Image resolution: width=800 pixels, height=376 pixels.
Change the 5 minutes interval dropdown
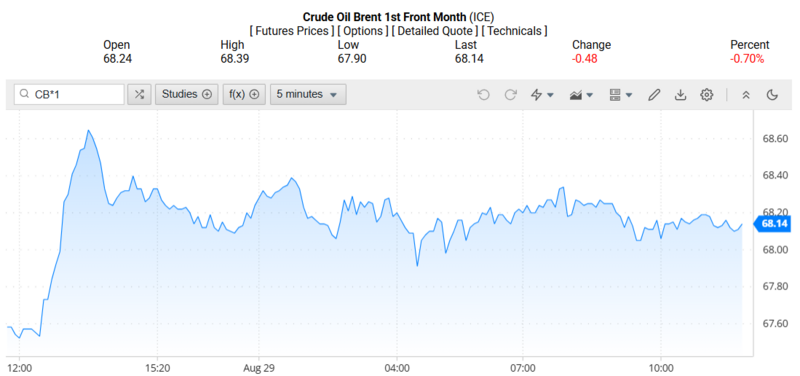coord(308,94)
